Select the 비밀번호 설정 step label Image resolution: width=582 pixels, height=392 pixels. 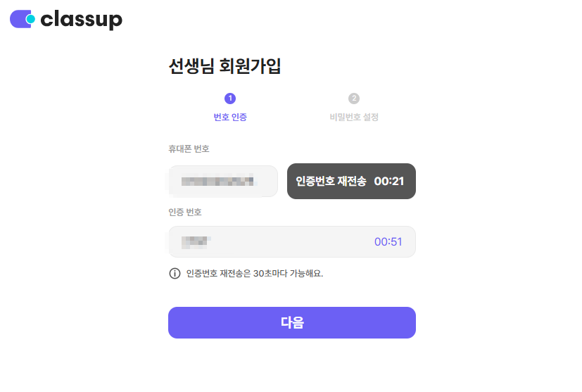pyautogui.click(x=354, y=117)
